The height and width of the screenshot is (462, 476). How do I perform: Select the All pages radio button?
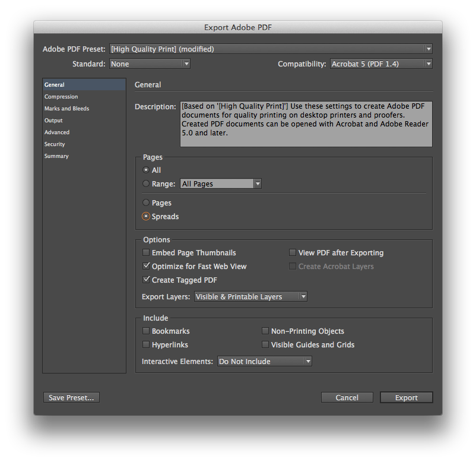point(146,170)
